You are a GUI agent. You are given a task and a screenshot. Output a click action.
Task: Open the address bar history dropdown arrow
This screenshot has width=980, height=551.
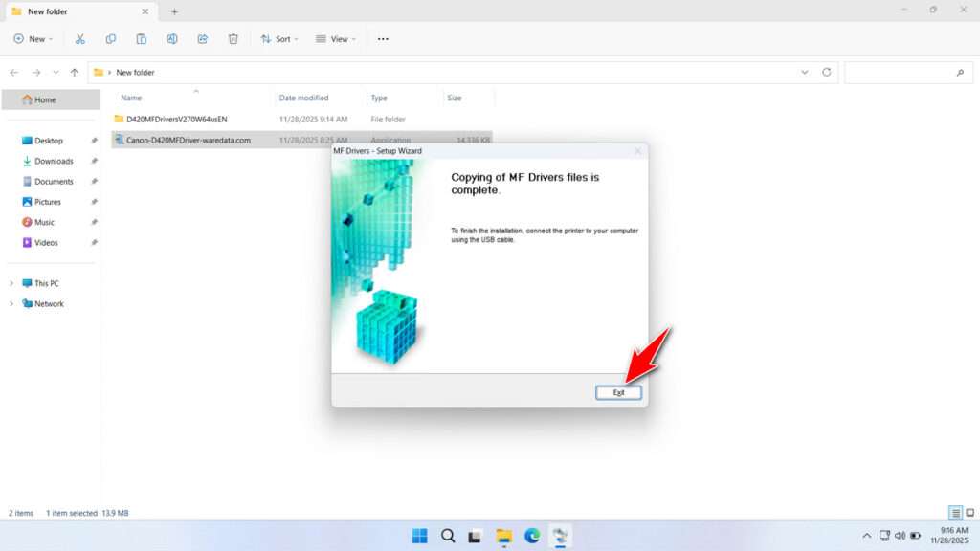click(805, 72)
